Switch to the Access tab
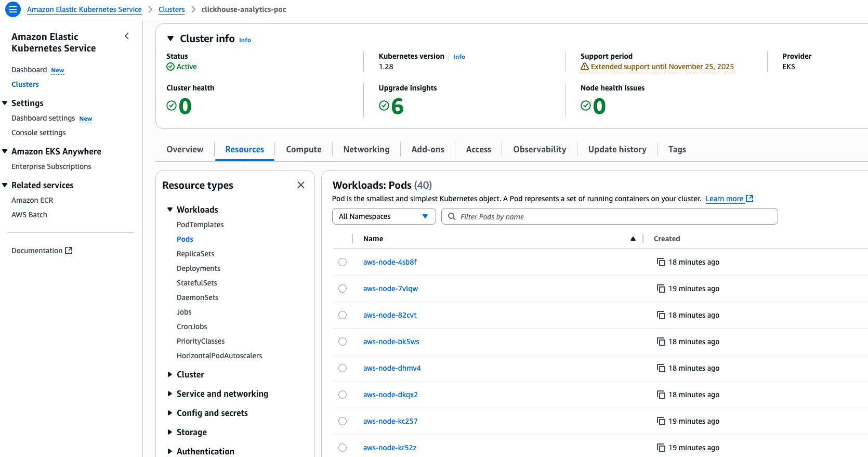This screenshot has height=457, width=868. coord(479,149)
